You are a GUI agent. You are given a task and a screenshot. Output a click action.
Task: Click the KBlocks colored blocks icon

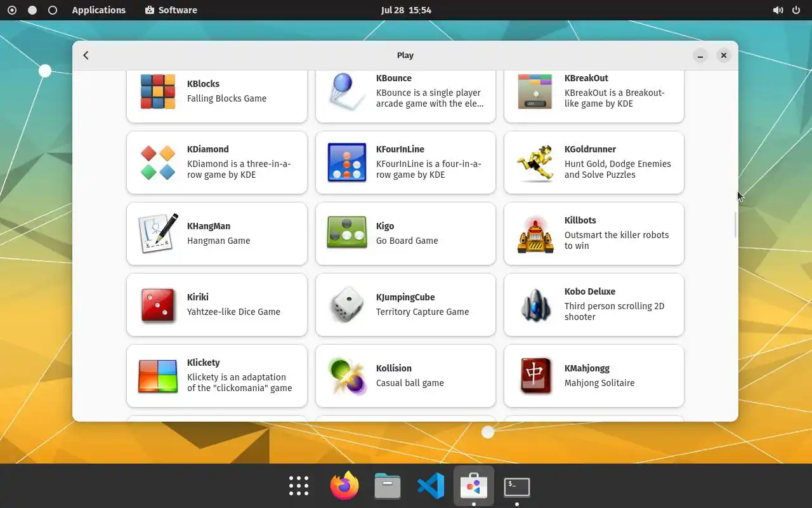coord(158,91)
